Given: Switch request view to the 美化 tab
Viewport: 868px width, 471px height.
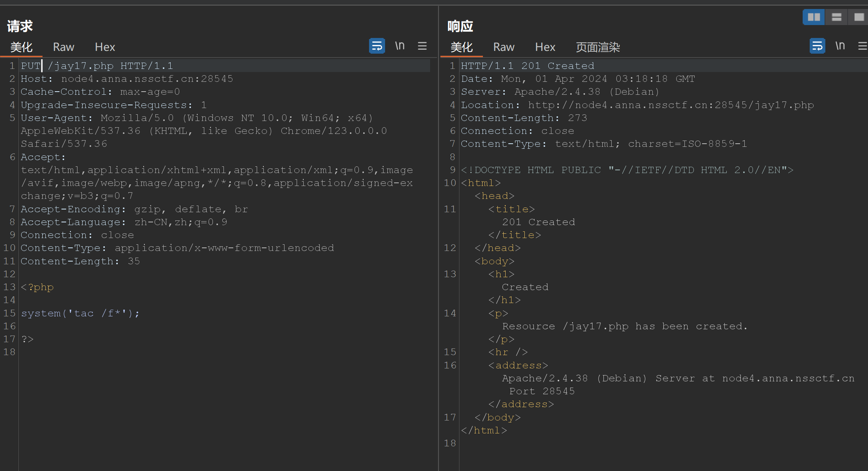Looking at the screenshot, I should [21, 47].
